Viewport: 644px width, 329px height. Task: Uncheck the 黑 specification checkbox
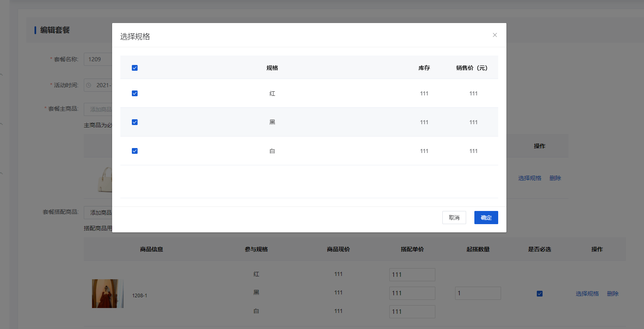coord(135,122)
